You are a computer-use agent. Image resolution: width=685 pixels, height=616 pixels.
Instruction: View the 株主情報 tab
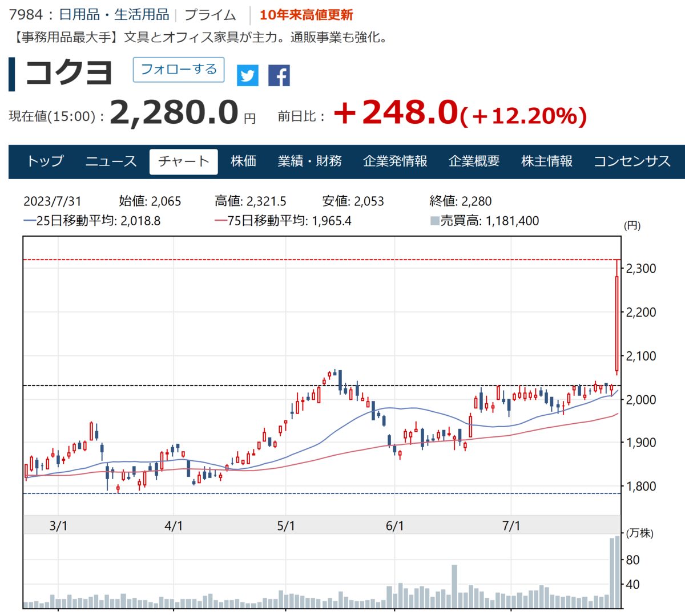547,161
